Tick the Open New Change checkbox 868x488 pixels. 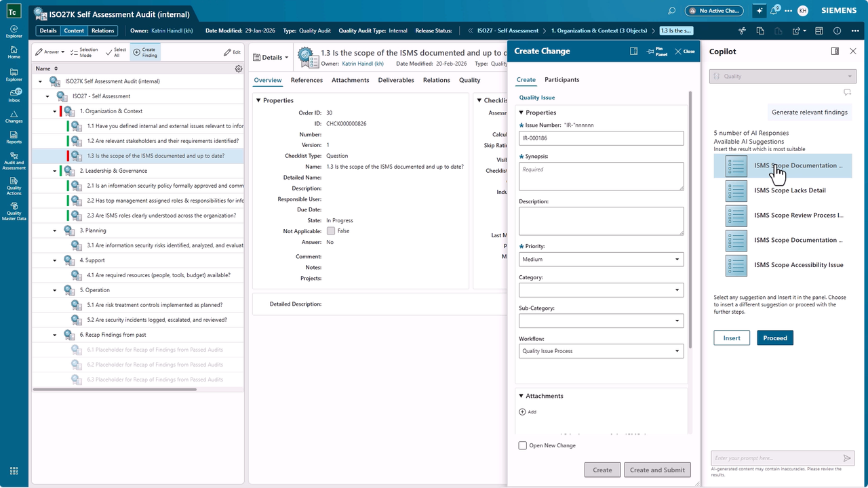tap(522, 445)
